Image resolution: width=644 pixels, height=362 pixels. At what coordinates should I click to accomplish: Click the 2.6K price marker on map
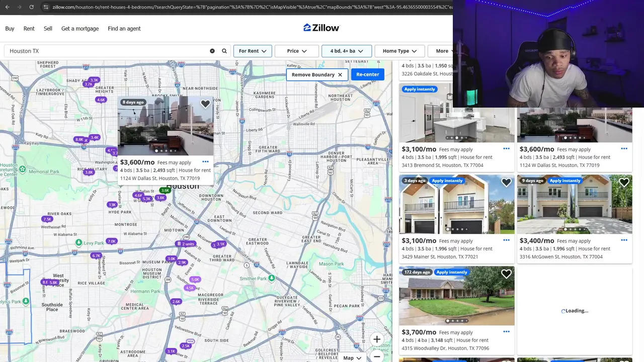[x=176, y=302]
